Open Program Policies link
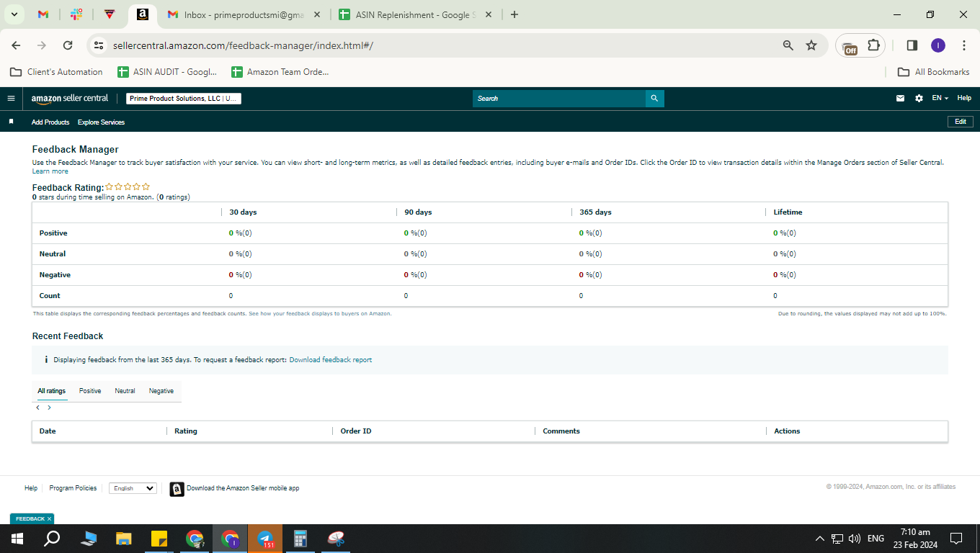The width and height of the screenshot is (980, 553). click(x=73, y=488)
